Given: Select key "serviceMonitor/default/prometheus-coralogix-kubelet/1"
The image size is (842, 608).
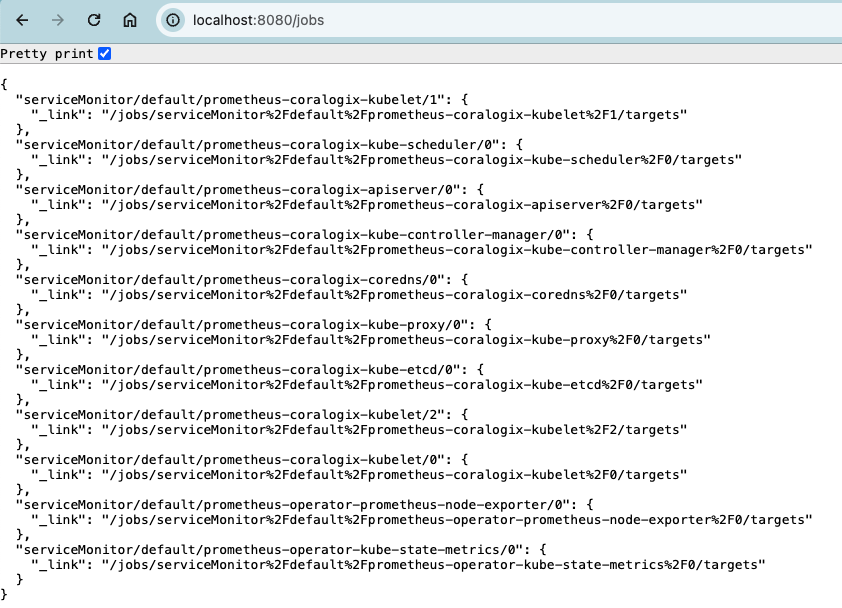Looking at the screenshot, I should [x=234, y=100].
